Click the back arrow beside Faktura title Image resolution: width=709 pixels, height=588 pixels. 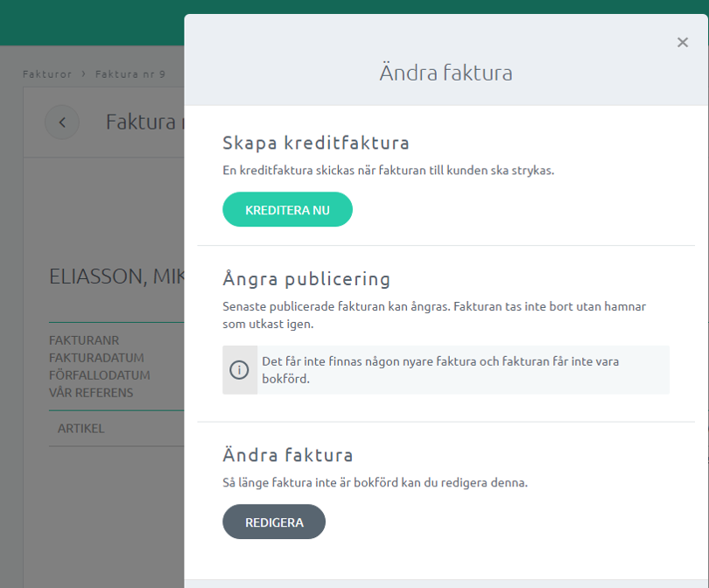click(x=62, y=122)
